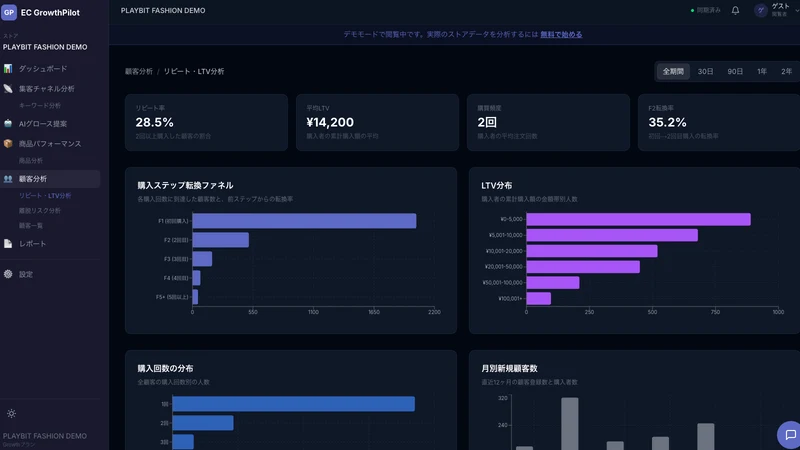Click the 月別新規顧客数 chart title

tap(509, 368)
